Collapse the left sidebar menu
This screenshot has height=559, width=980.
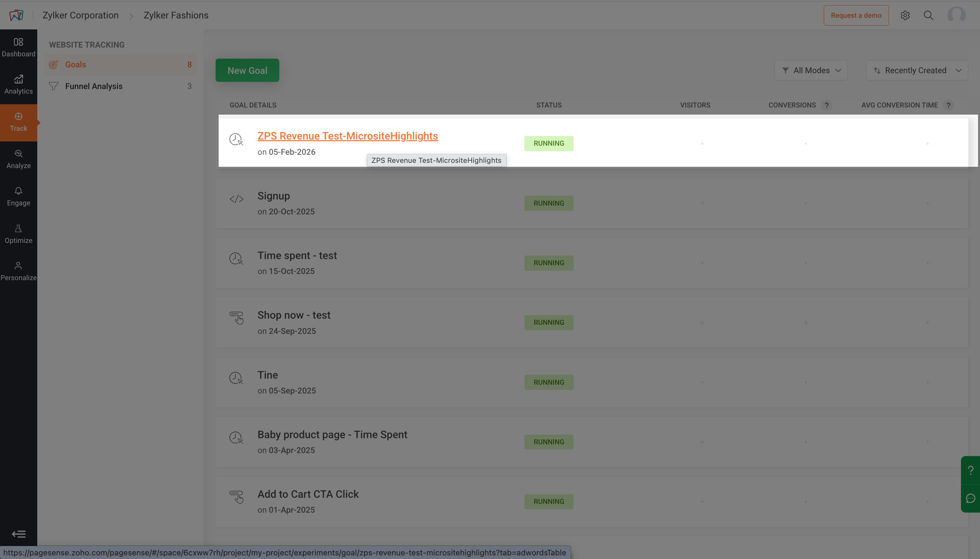click(18, 534)
